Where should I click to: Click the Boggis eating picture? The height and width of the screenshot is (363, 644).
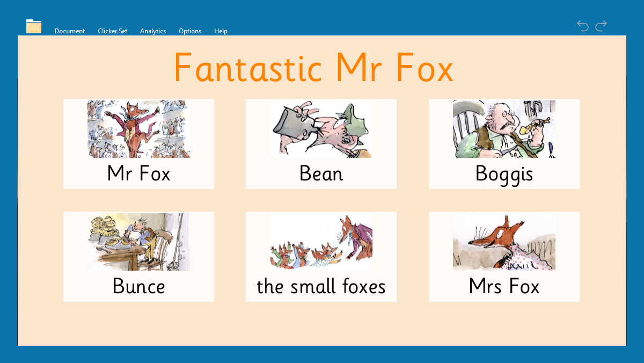pos(504,129)
